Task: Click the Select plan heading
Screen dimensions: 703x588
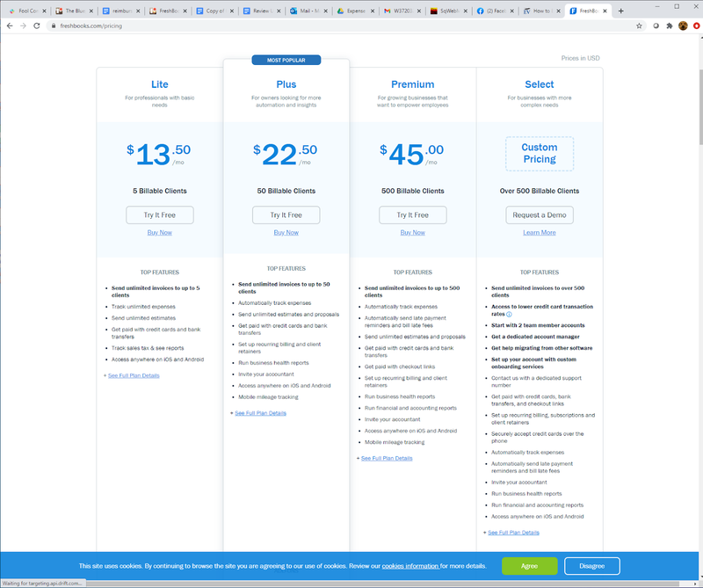Action: click(x=540, y=84)
